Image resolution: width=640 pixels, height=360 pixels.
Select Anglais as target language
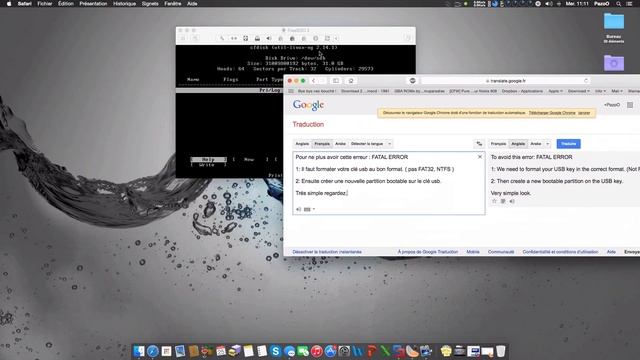(518, 144)
